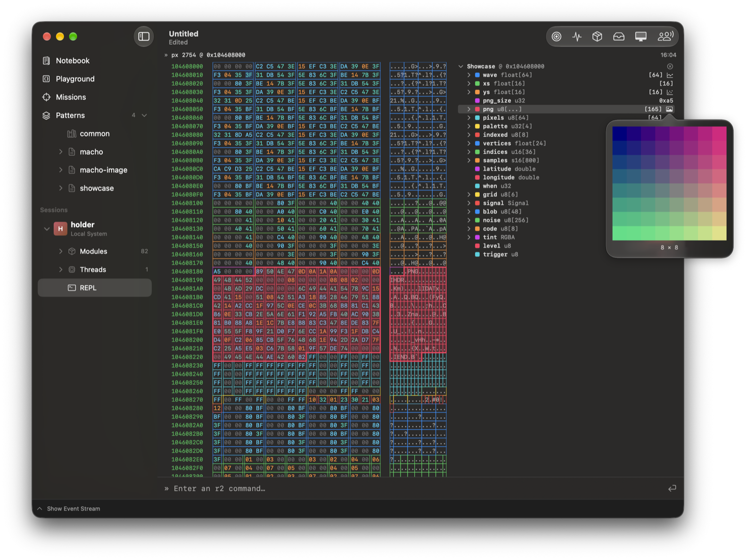This screenshot has height=560, width=754.
Task: Expand the macho pattern
Action: coord(61,152)
